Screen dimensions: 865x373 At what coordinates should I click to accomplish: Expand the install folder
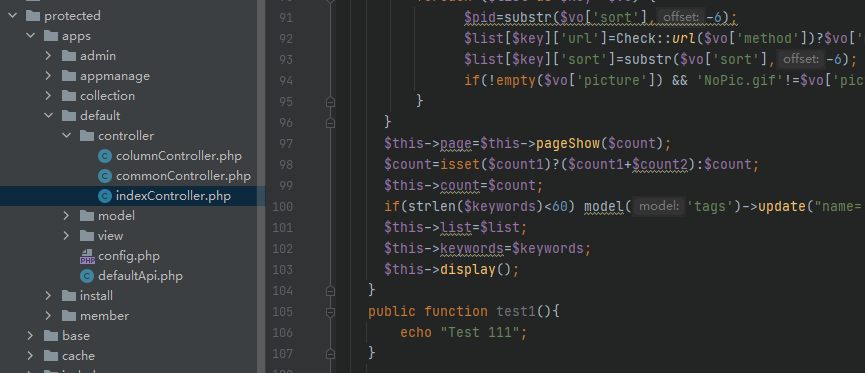tap(49, 296)
